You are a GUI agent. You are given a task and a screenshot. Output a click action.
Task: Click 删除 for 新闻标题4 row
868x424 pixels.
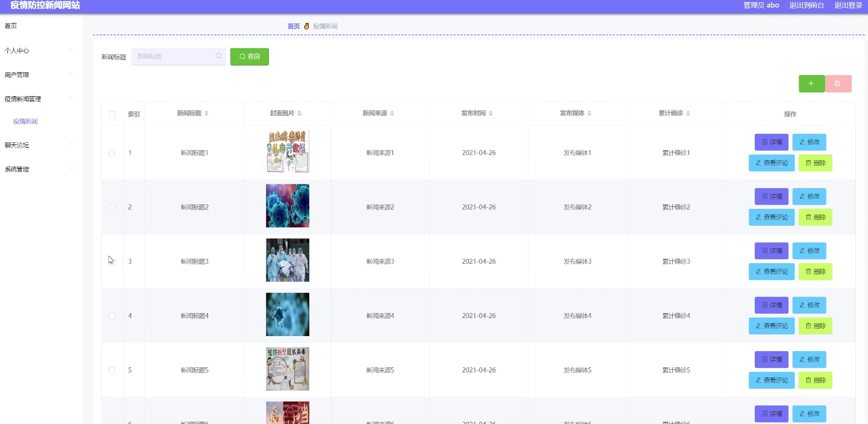(x=815, y=326)
